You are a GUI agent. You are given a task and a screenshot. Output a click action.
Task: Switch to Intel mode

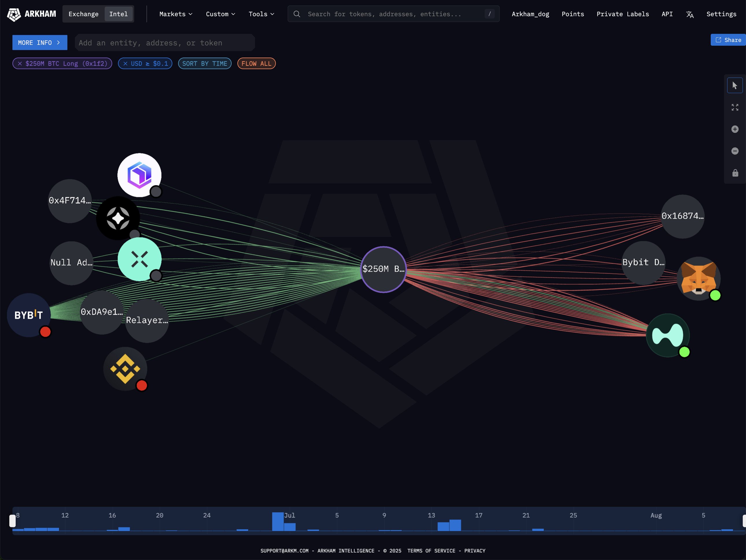(118, 14)
